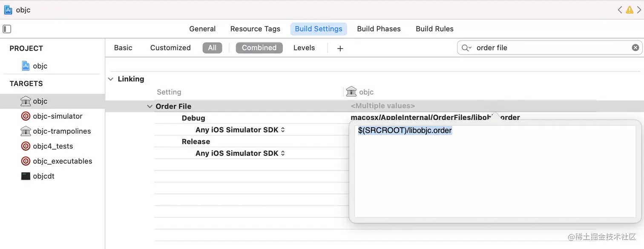Click Debug order file path value
This screenshot has width=644, height=249.
point(435,117)
